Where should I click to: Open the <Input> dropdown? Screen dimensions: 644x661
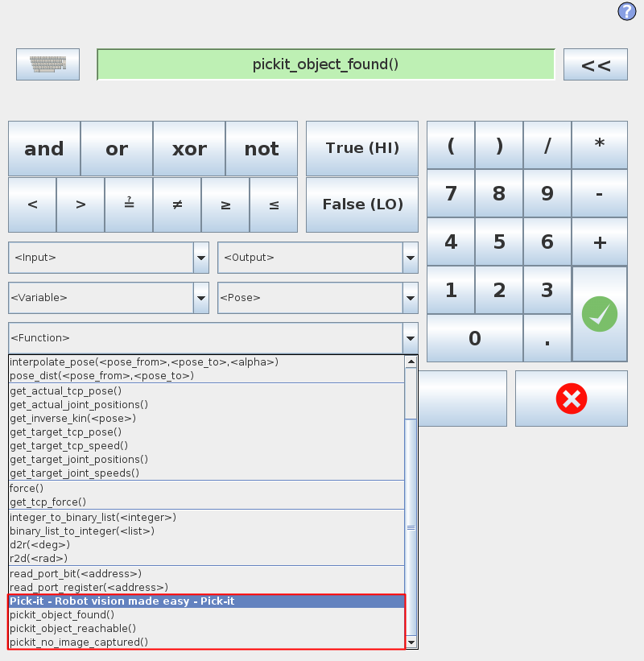click(109, 258)
